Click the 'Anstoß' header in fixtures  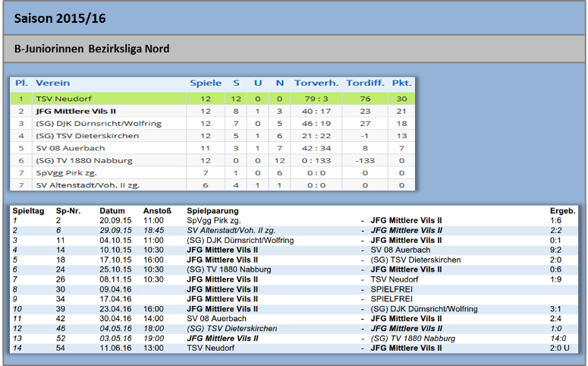click(157, 211)
